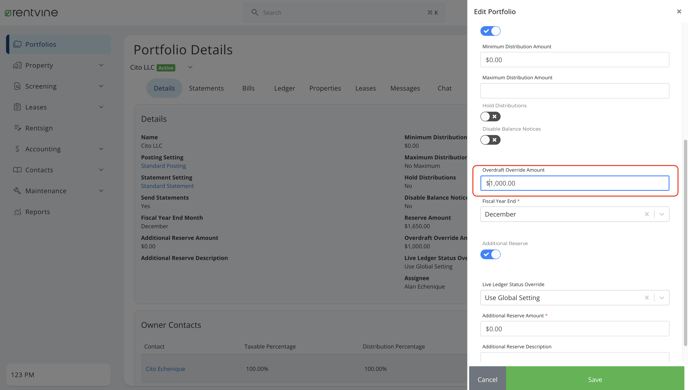The image size is (688, 390).
Task: Click the Reports chart icon
Action: (18, 212)
